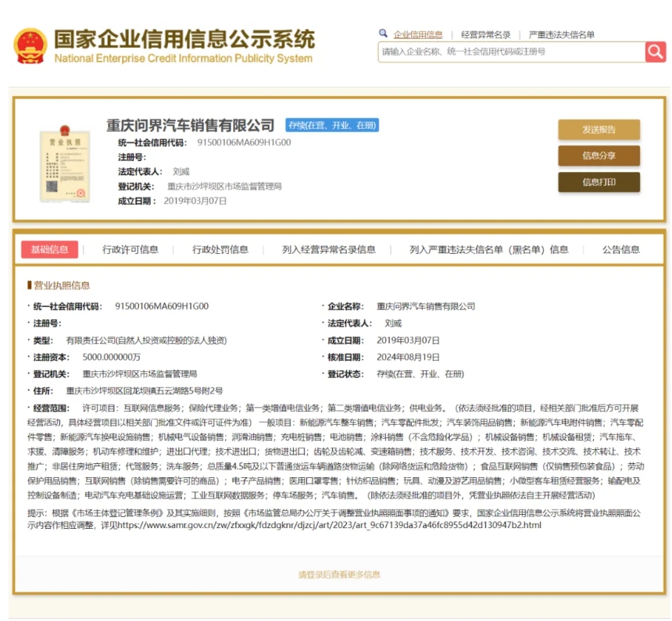
Task: Click the header credit code 91500106MA609H1G00
Action: (244, 143)
